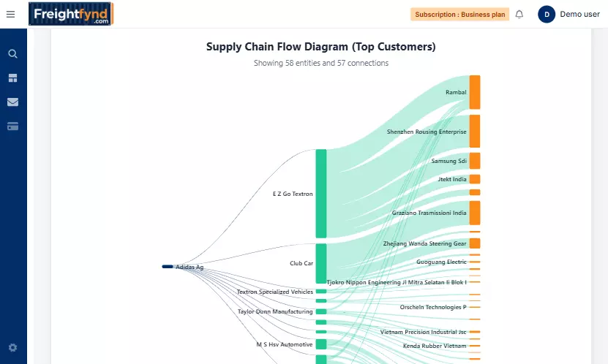Open settings gear in sidebar
Screen dimensions: 608x364
point(12,348)
